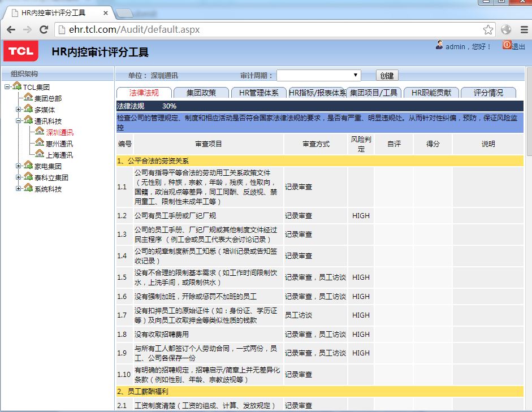Bookmark page with star icon

click(488, 29)
